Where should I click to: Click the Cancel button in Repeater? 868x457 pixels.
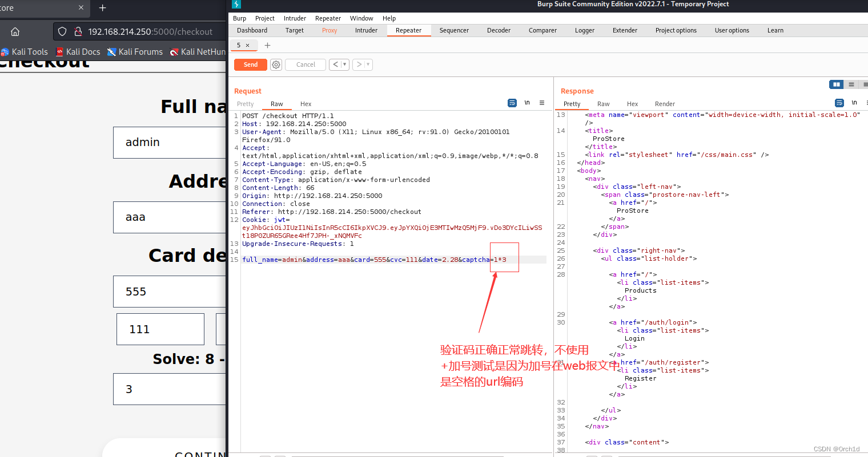click(x=306, y=64)
